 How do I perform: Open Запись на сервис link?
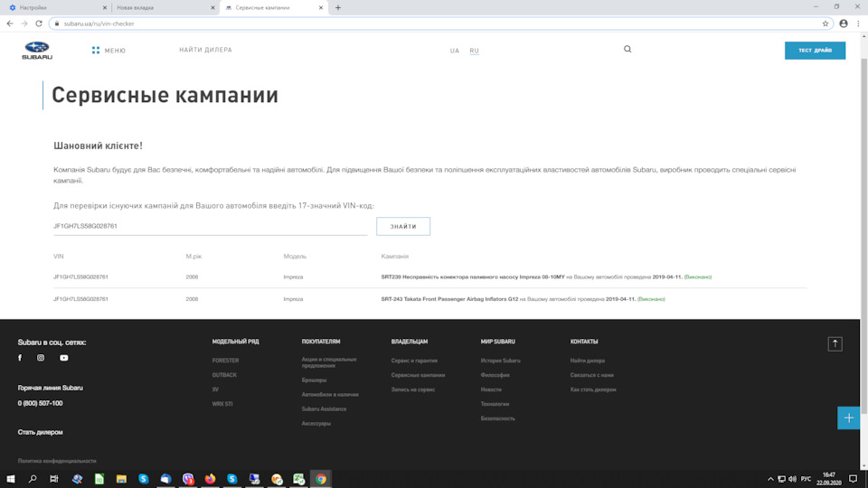tap(413, 389)
